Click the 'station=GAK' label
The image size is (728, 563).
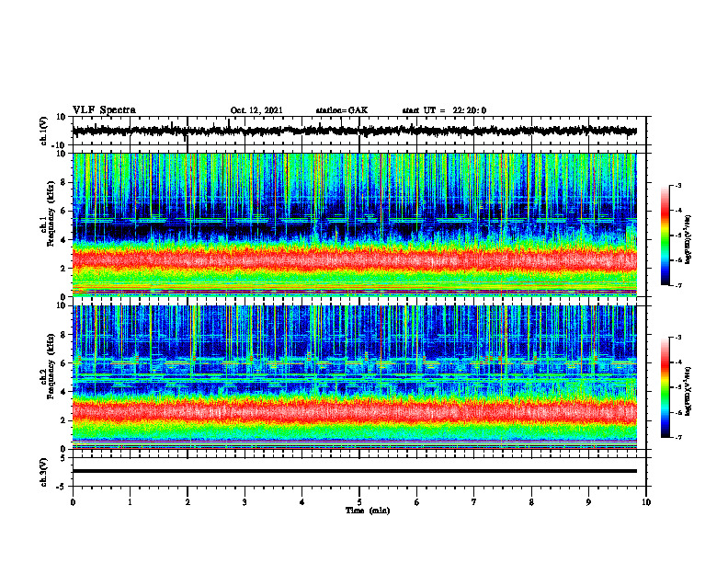point(342,110)
